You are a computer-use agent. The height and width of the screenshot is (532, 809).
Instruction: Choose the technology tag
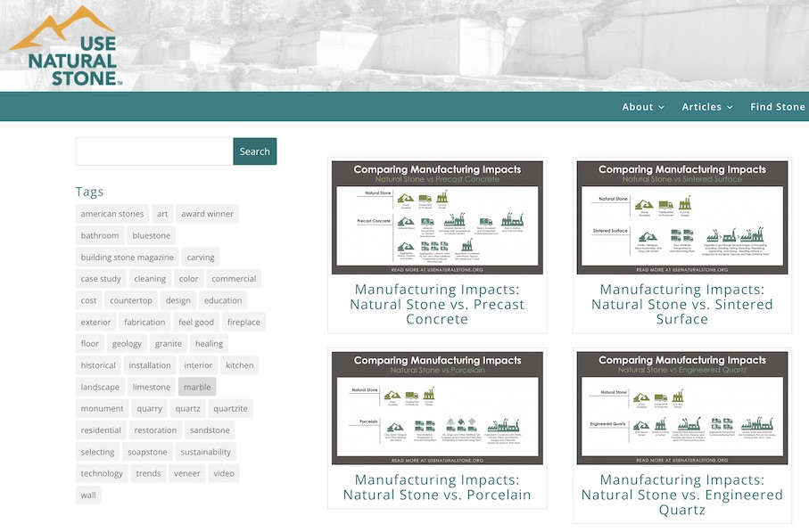tap(102, 474)
